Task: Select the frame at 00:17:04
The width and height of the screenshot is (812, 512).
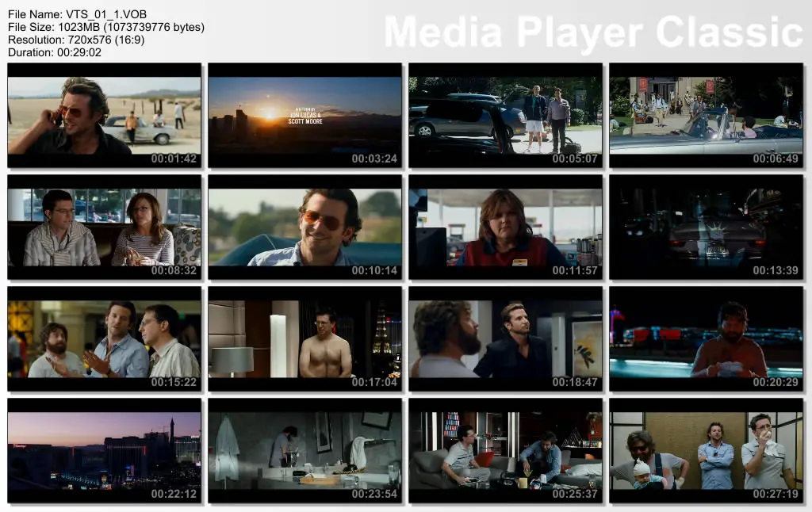Action: [304, 339]
